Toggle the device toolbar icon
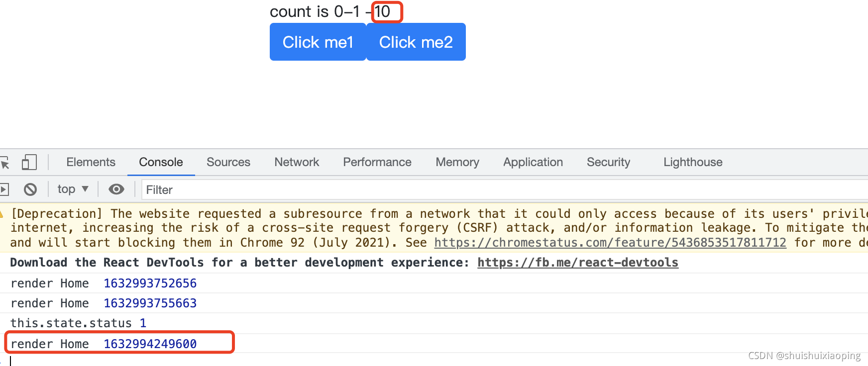The height and width of the screenshot is (366, 868). coord(29,162)
